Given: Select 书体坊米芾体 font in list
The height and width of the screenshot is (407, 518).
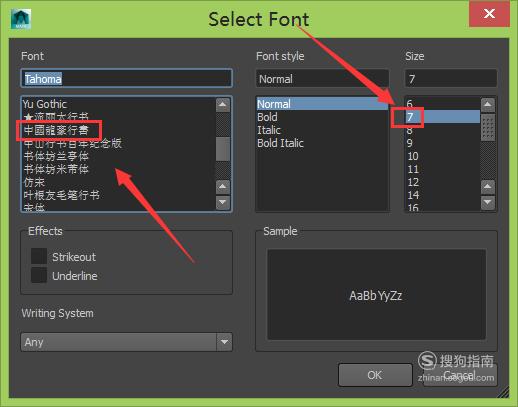Looking at the screenshot, I should (118, 169).
